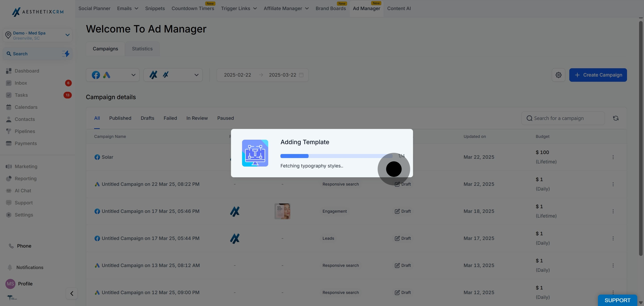
Task: Open row menu for 13 Mar campaign
Action: point(613,265)
